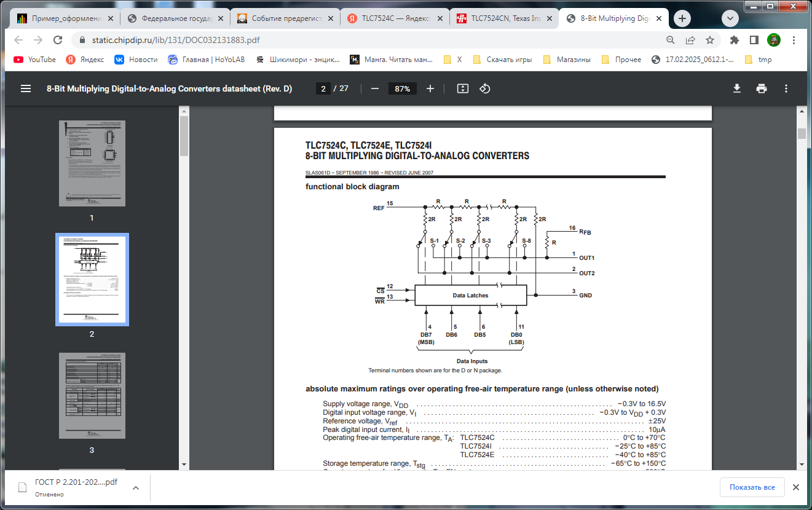812x510 pixels.
Task: Open a new browser tab
Action: (682, 18)
